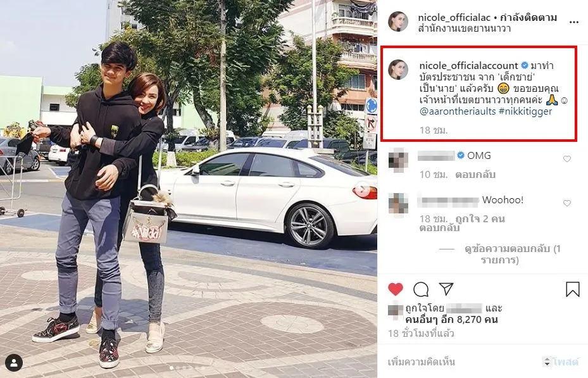This screenshot has width=588, height=378.
Task: Like the OMG comment heart
Action: point(567,159)
